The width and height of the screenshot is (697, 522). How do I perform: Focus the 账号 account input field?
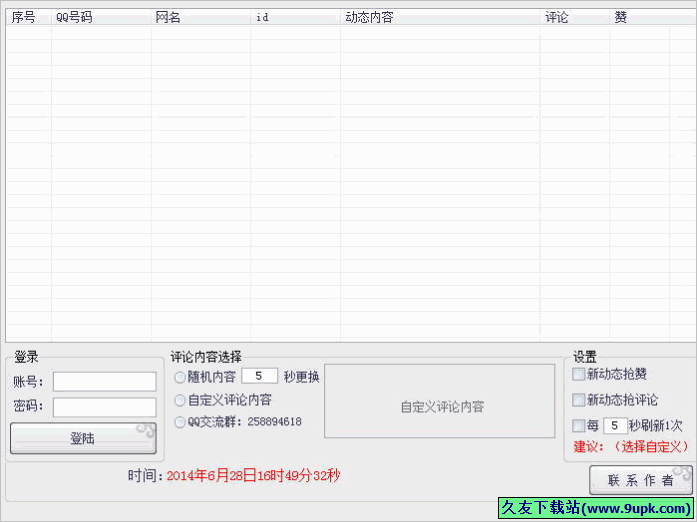[104, 381]
